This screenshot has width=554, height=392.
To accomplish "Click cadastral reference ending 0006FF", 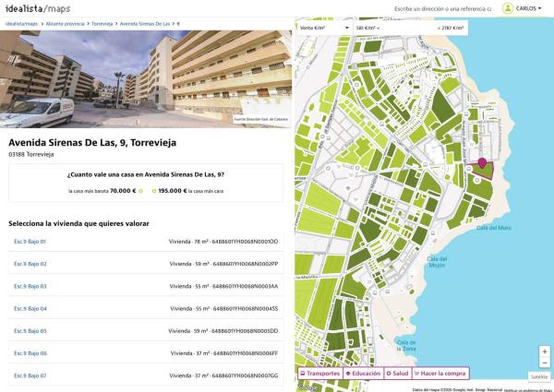I will [x=246, y=353].
